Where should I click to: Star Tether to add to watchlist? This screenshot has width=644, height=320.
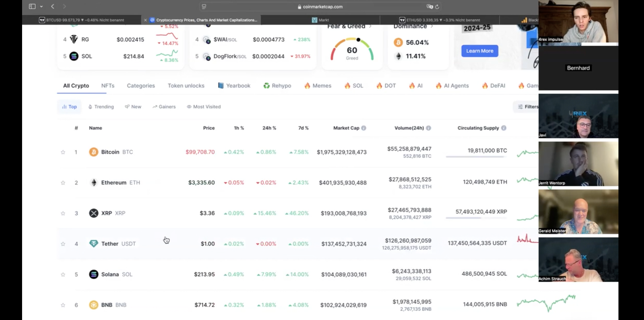click(x=63, y=244)
